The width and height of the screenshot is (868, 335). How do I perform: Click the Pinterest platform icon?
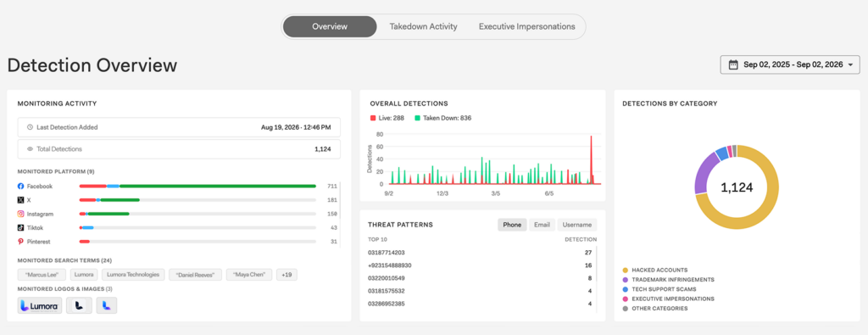tap(20, 242)
